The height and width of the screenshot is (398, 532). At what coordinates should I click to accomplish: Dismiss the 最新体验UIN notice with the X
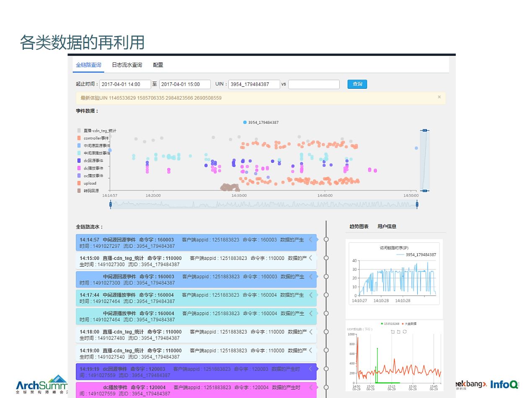(439, 97)
